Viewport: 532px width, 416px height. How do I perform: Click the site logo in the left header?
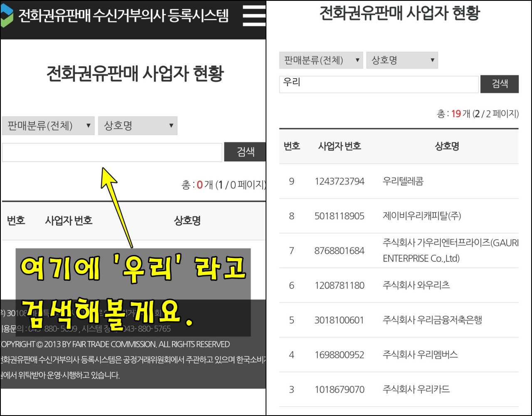pyautogui.click(x=7, y=16)
